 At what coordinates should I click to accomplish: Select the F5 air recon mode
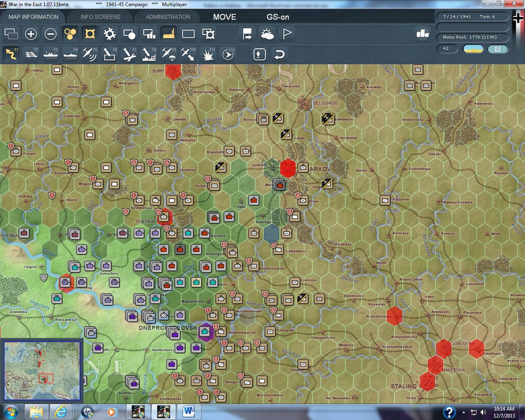click(90, 54)
